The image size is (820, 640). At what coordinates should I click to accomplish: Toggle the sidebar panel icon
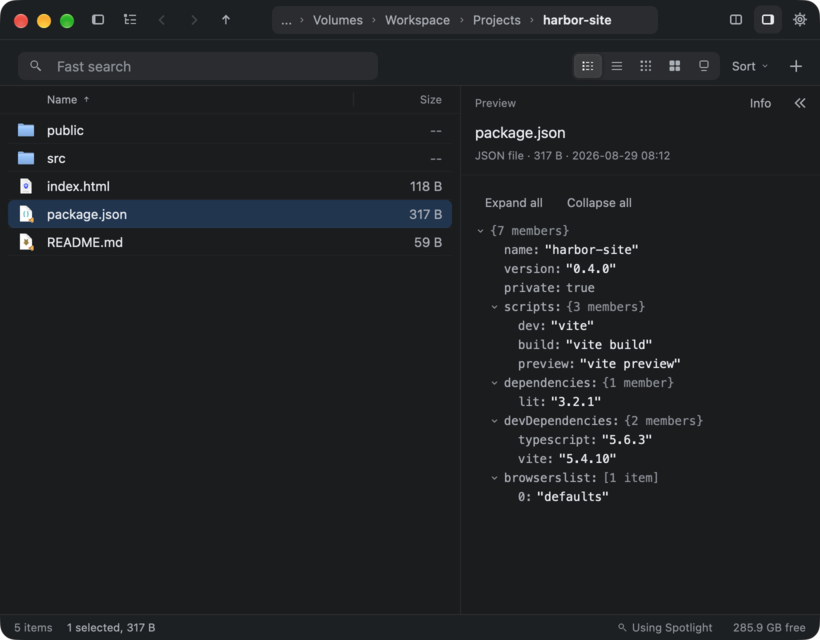pos(98,20)
